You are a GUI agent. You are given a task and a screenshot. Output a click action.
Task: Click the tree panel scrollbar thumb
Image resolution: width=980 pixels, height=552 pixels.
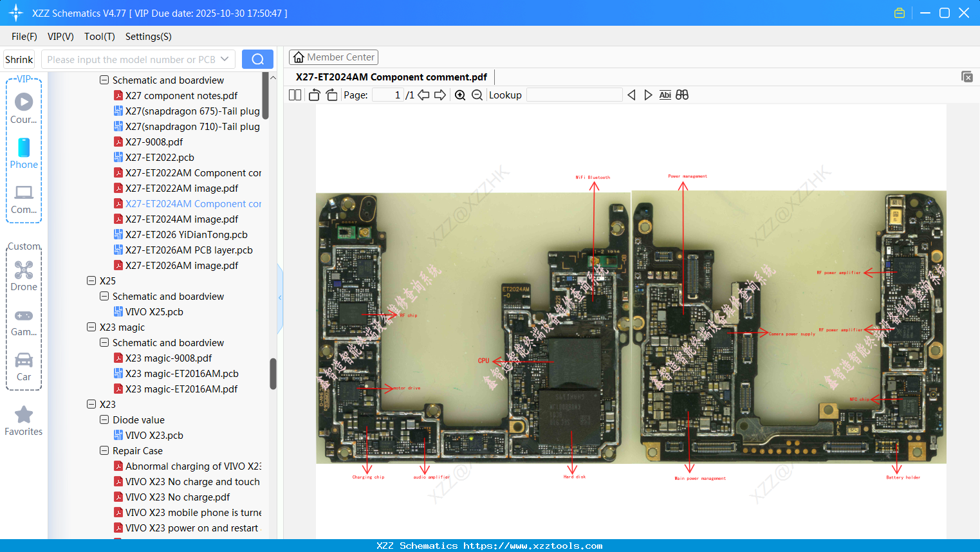273,373
